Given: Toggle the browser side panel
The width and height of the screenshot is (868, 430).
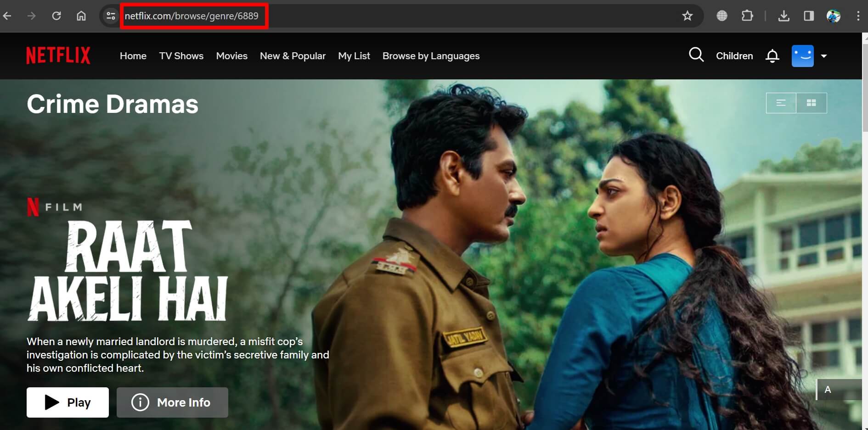Looking at the screenshot, I should point(809,16).
